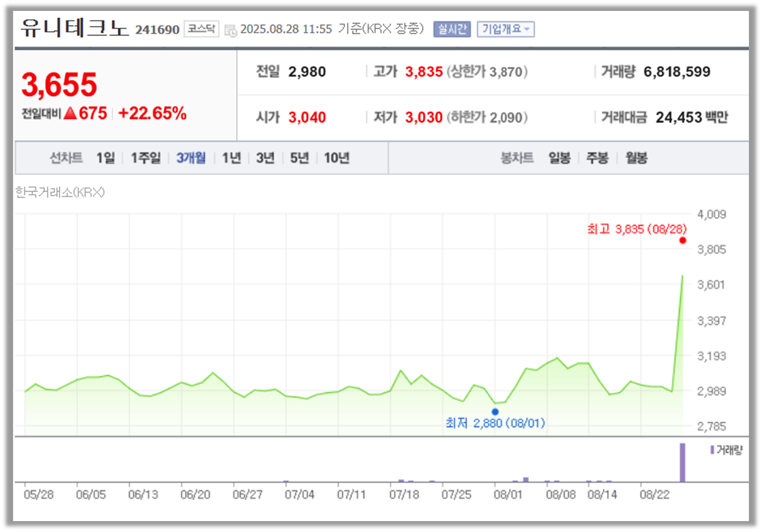
Task: Click the 실시간 real-time button
Action: pyautogui.click(x=452, y=29)
